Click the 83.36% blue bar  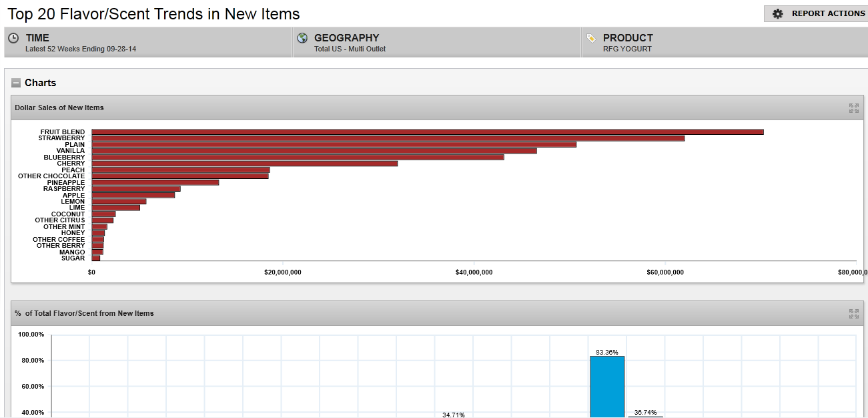point(606,386)
